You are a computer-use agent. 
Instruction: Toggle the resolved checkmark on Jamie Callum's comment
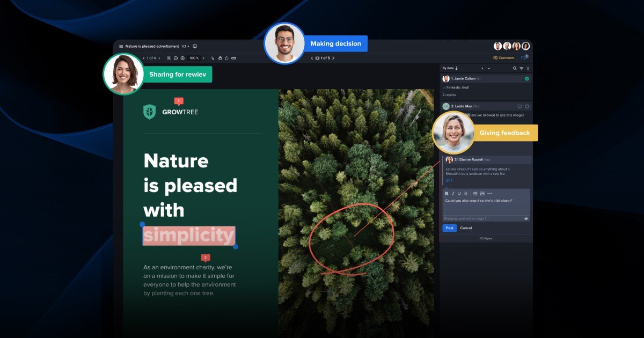pos(526,79)
